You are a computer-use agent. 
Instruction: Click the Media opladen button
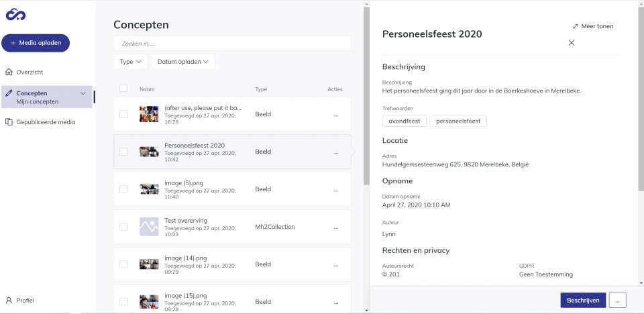pos(36,43)
